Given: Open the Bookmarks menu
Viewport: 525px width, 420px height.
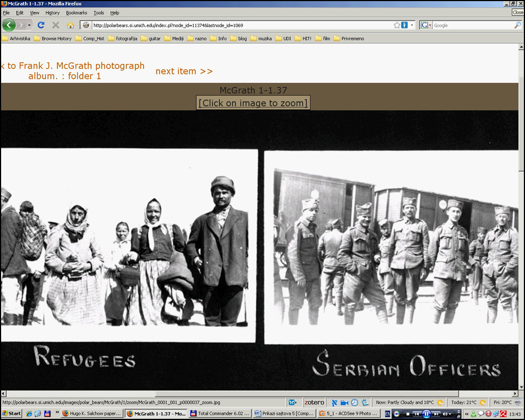Looking at the screenshot, I should point(76,12).
